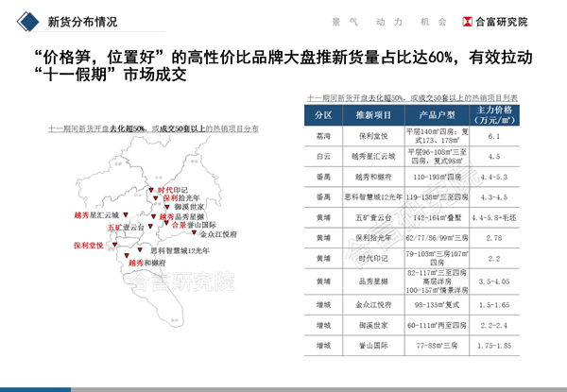Click the 合富研究院 brand name text
The image size is (567, 392).
tap(501, 22)
